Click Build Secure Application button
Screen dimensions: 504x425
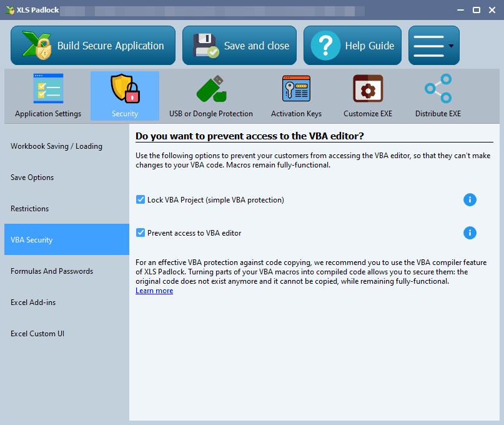[93, 46]
